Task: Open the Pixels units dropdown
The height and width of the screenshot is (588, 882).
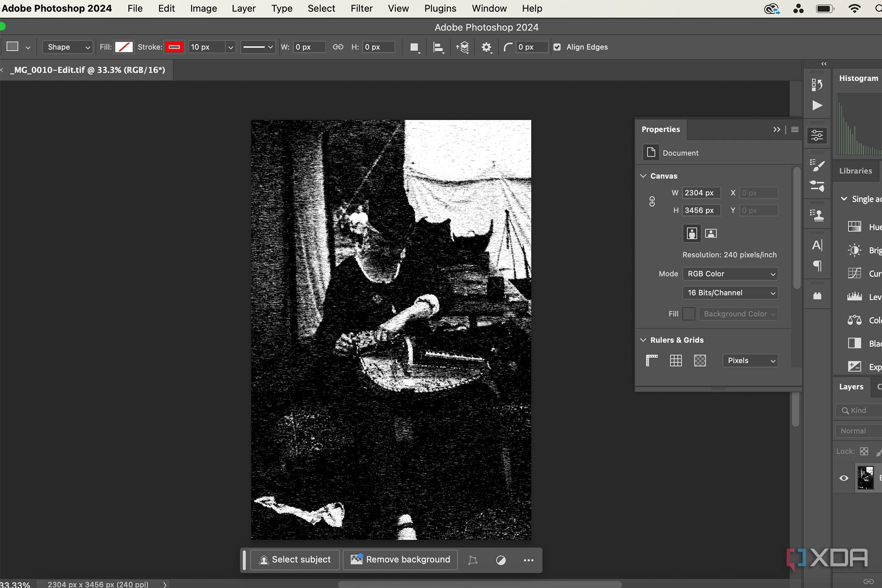Action: (750, 360)
